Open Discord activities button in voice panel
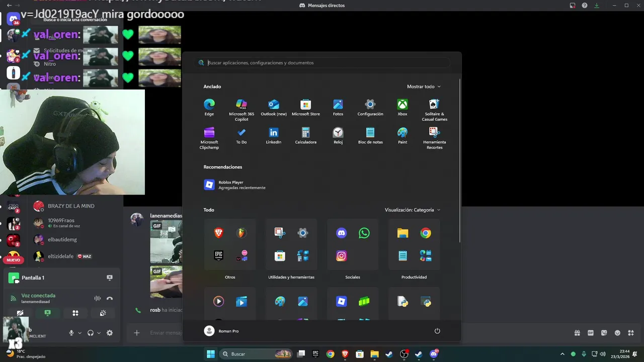Viewport: 644px width, 362px height. click(75, 313)
